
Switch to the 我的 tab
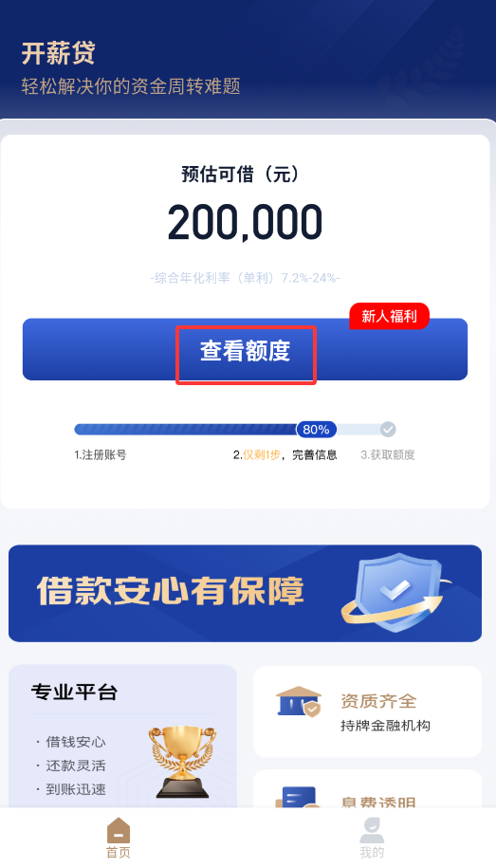point(372,837)
